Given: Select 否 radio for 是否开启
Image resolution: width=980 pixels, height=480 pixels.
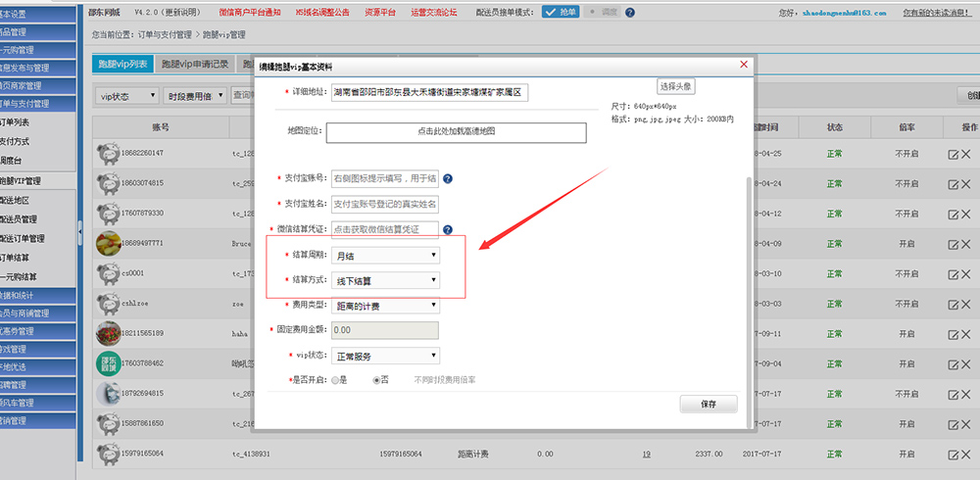Looking at the screenshot, I should coord(376,380).
